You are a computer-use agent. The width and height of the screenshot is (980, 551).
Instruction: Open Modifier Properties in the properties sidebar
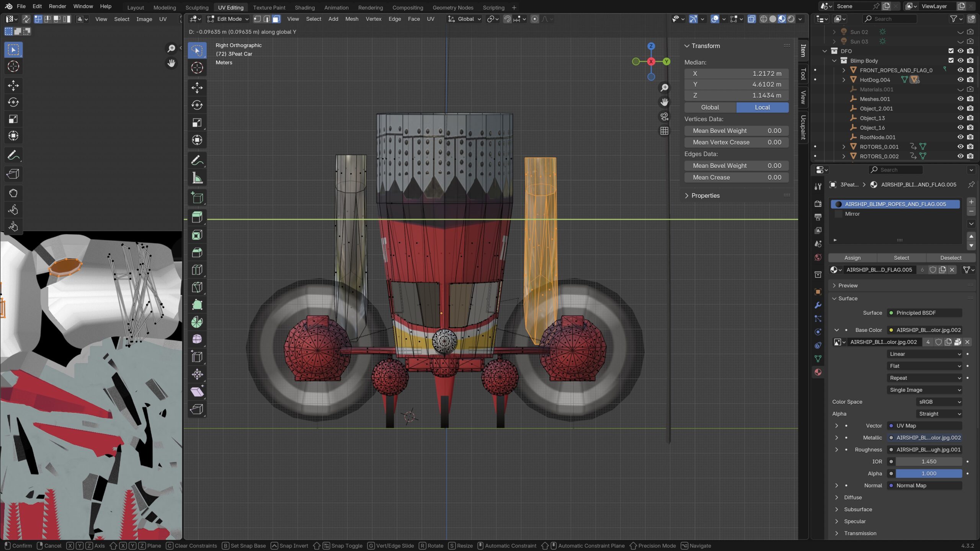(818, 305)
